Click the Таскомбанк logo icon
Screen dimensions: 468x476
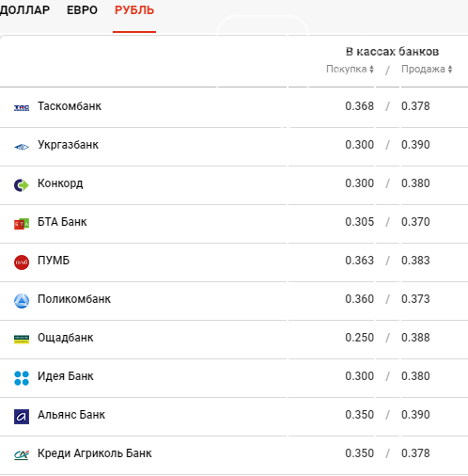coord(22,108)
